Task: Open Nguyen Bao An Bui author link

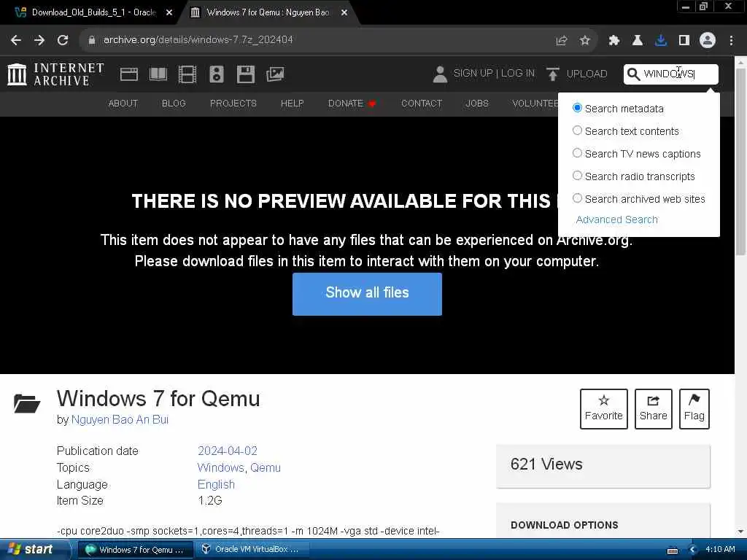Action: pos(120,419)
